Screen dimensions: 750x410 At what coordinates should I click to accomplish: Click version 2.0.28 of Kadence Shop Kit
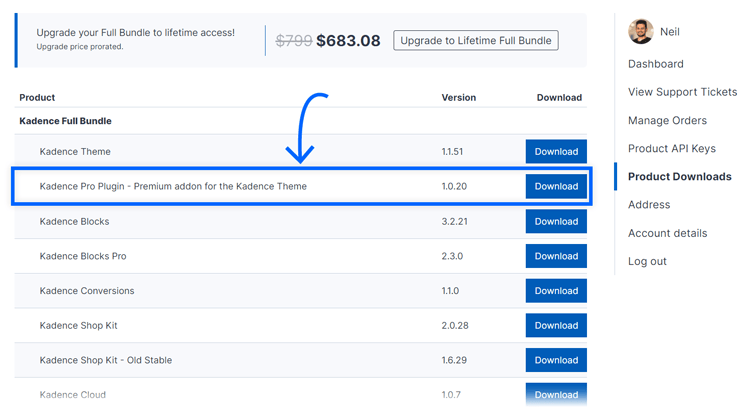(x=455, y=325)
